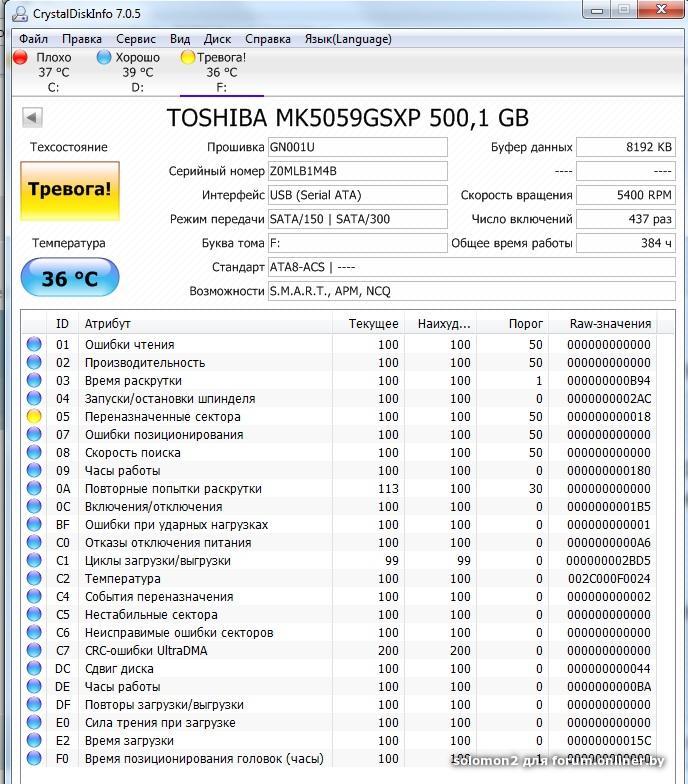Click the Стандарт field ATA8-ACS
Viewport: 688px width, 784px height.
472,267
